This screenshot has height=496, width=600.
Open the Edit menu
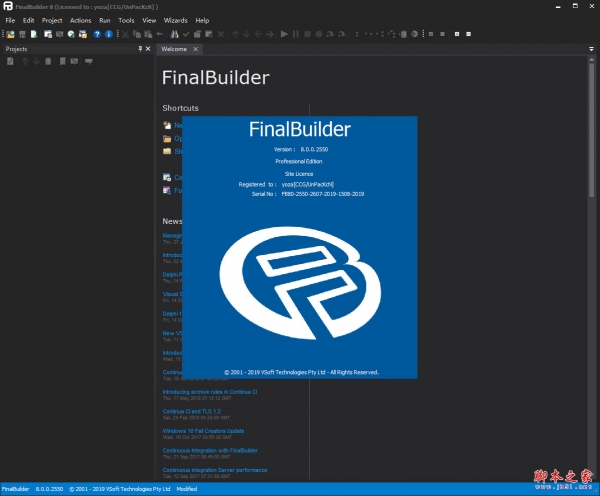point(28,21)
